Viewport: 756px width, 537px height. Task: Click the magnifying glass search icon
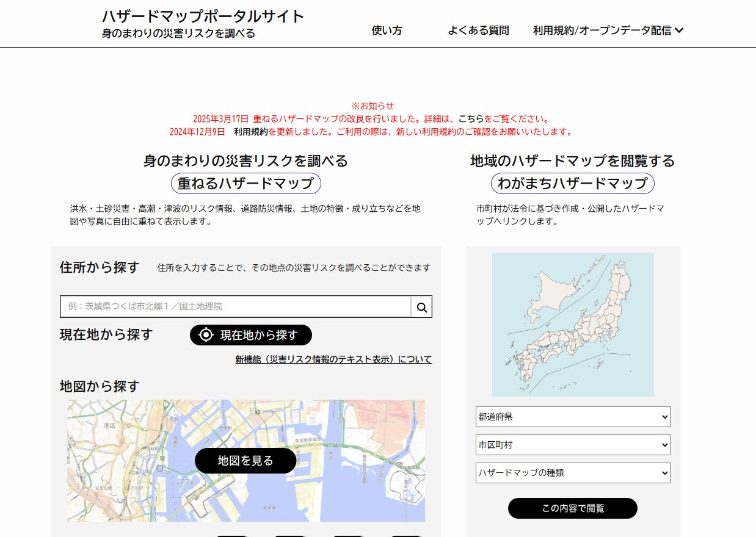click(x=421, y=307)
